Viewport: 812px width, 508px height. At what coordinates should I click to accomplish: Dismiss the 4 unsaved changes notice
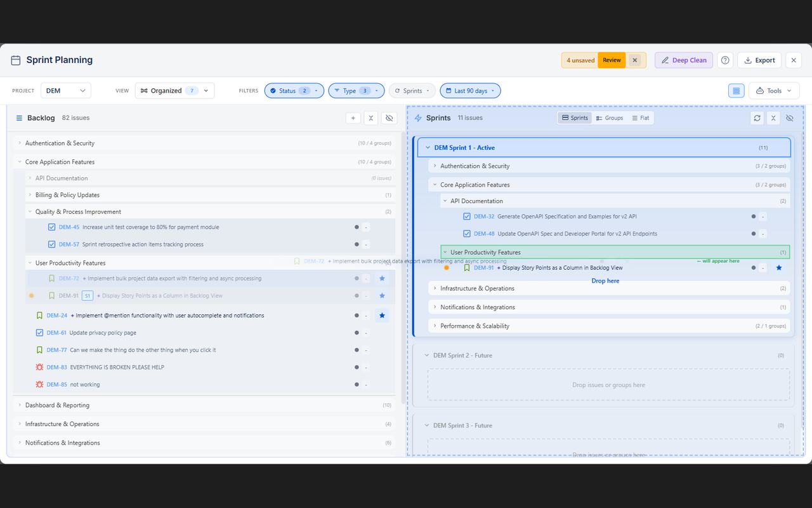[x=635, y=60]
